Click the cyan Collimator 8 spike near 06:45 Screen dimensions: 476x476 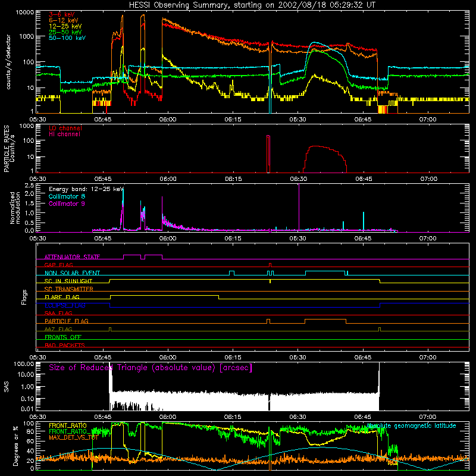(x=364, y=221)
